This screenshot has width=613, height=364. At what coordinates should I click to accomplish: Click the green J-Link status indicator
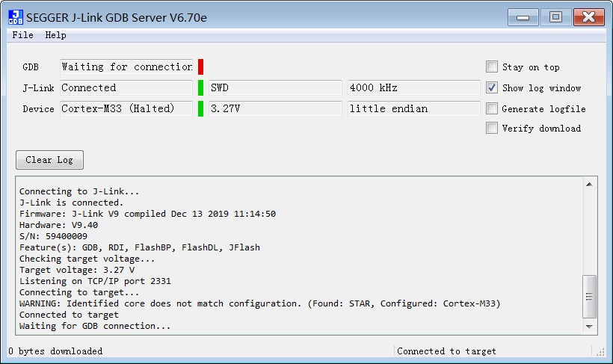pyautogui.click(x=200, y=87)
